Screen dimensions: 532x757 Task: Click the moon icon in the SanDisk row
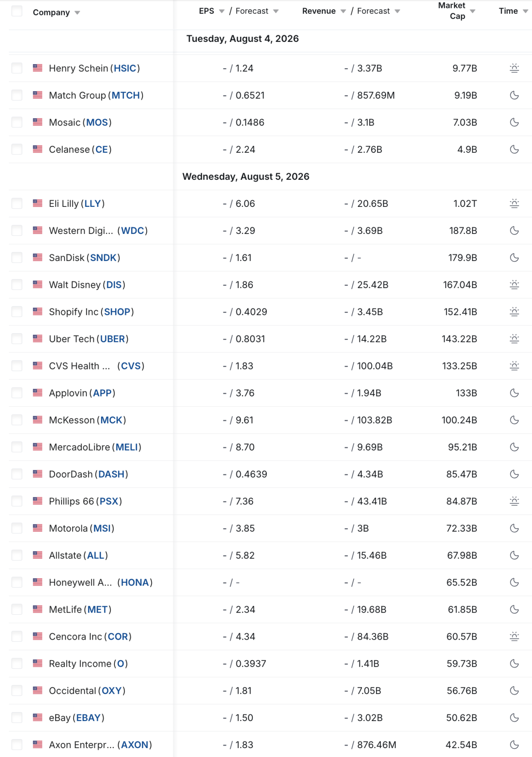(x=514, y=258)
